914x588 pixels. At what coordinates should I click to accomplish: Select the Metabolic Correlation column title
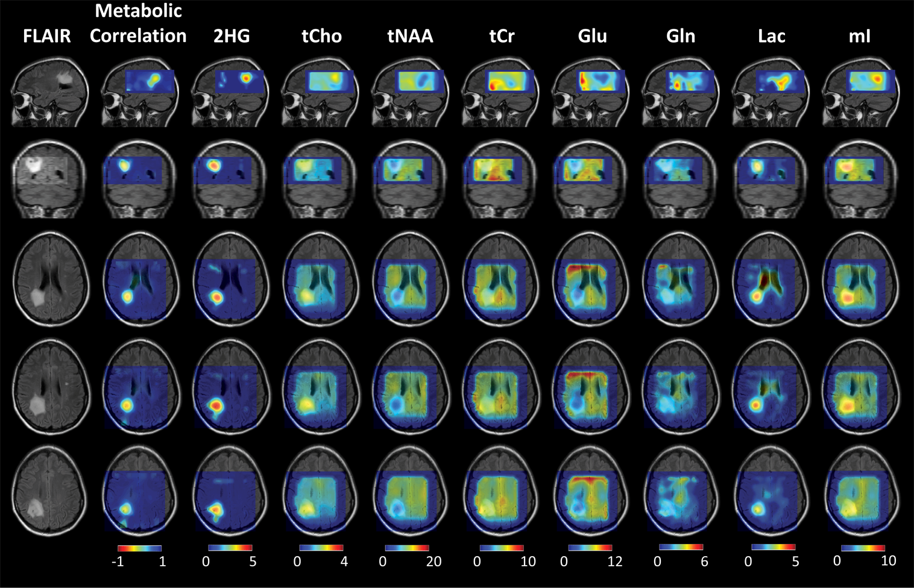pyautogui.click(x=138, y=23)
